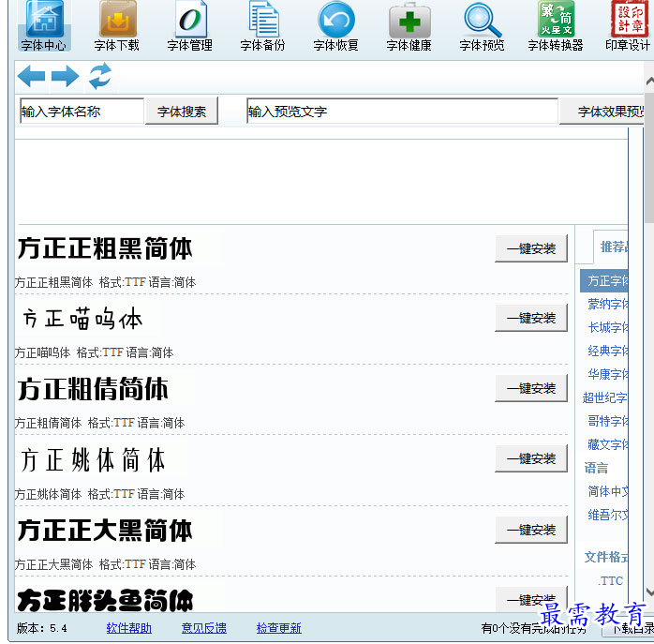Open the 方正姚体简体 font preview image

93,459
